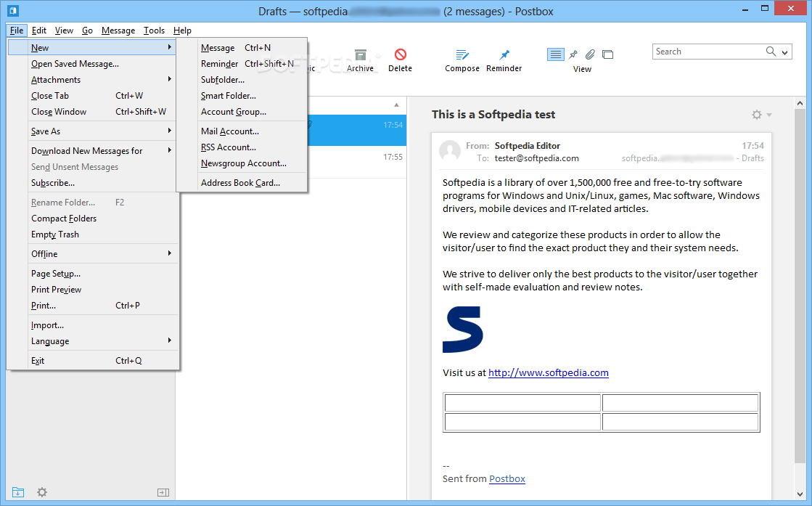Choose Close Window from File menu
812x506 pixels.
click(92, 112)
